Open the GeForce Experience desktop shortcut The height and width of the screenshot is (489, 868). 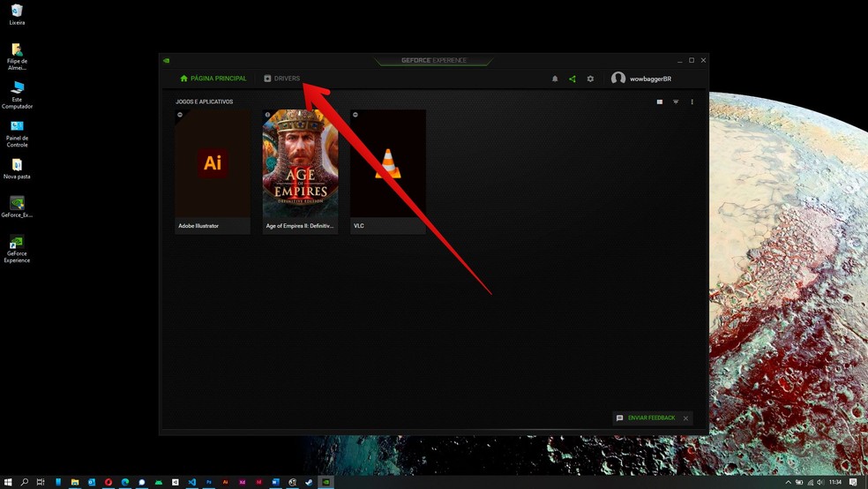[17, 249]
